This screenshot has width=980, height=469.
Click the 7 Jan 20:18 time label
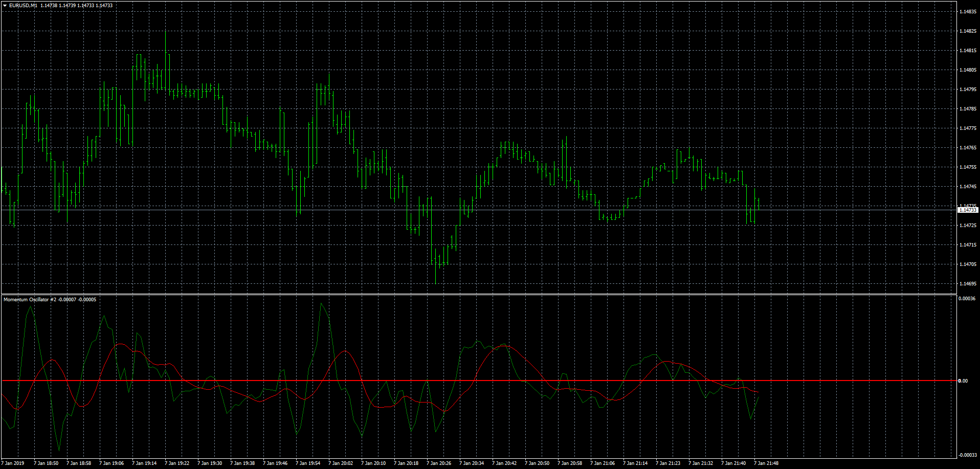click(406, 463)
